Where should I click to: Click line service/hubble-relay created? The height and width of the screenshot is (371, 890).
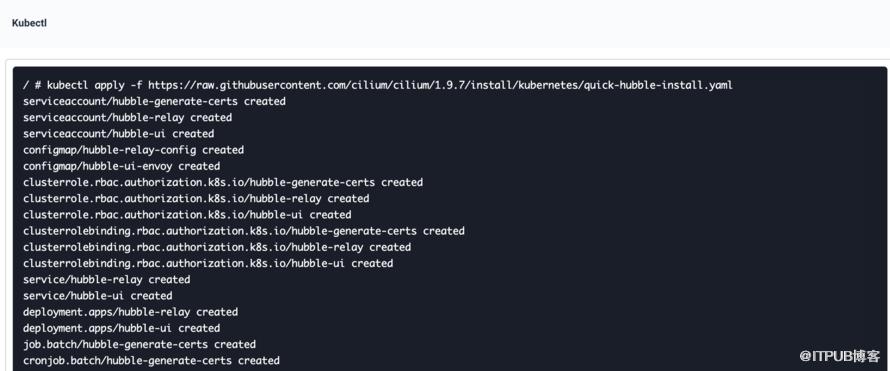point(107,280)
